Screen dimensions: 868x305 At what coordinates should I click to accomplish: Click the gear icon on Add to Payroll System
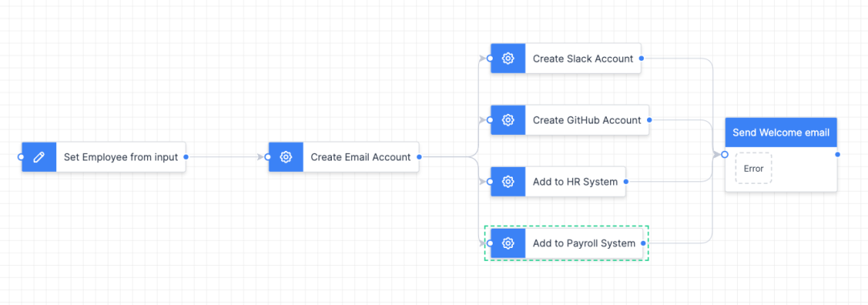pyautogui.click(x=508, y=243)
